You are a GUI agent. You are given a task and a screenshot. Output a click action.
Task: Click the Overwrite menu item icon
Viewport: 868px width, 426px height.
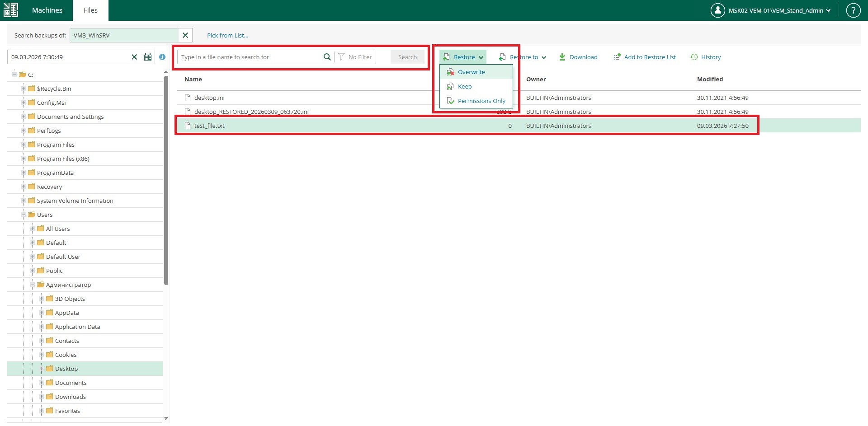click(450, 72)
